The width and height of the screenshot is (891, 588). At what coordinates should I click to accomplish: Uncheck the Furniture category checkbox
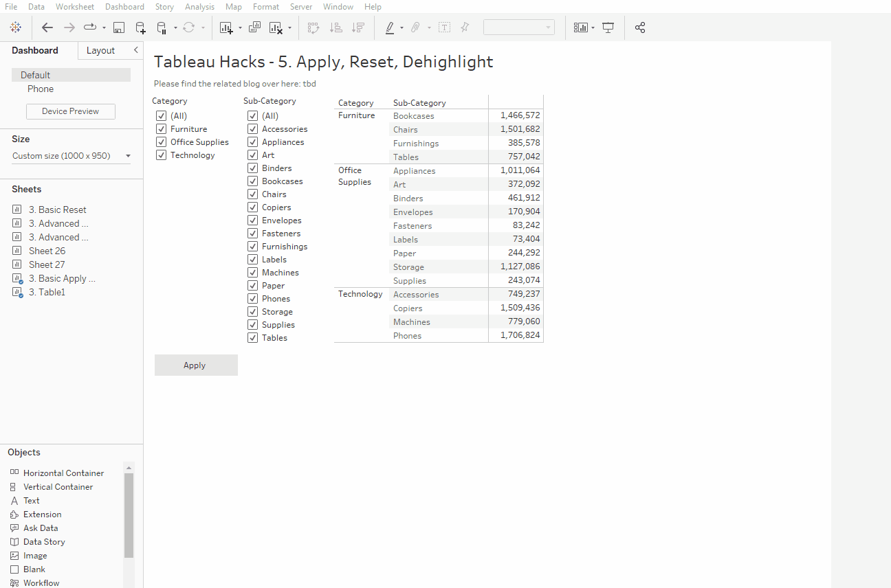(x=161, y=129)
